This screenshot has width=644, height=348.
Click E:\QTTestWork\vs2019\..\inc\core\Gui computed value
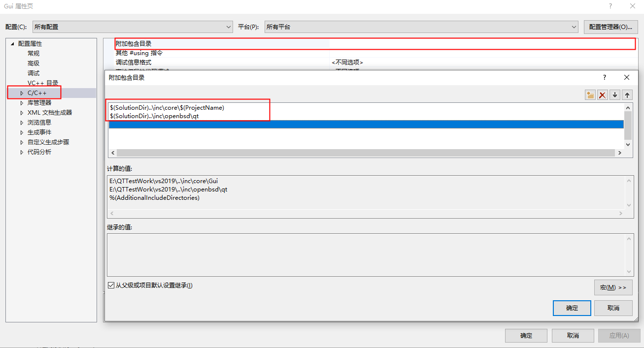tap(164, 181)
